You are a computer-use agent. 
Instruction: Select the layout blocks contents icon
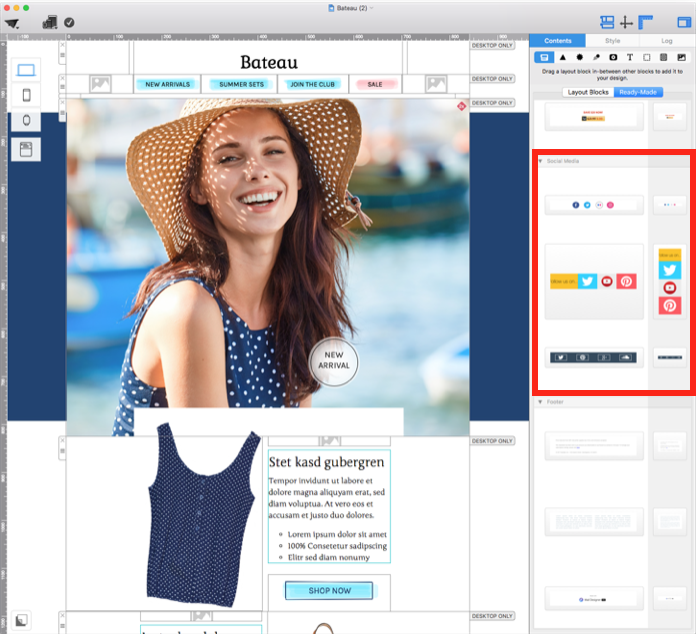544,57
